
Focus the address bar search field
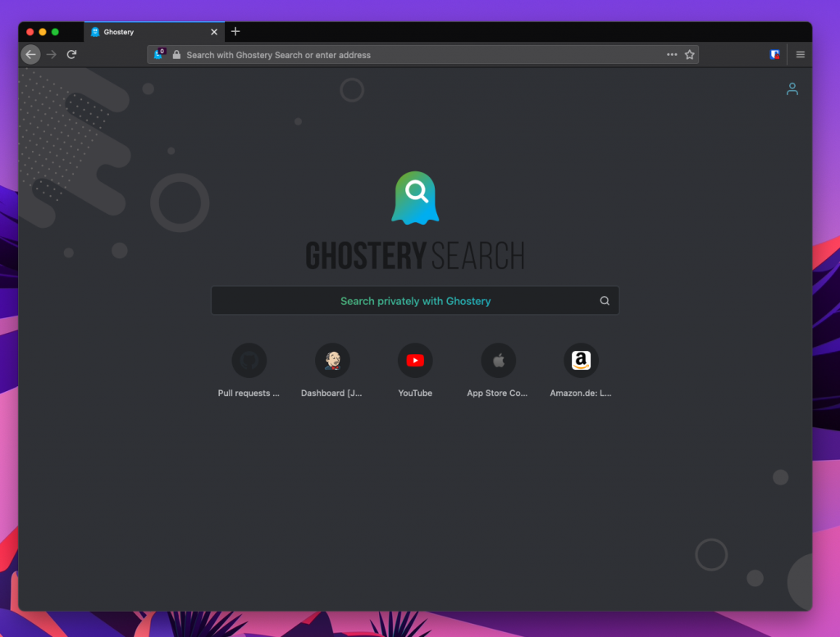click(422, 55)
